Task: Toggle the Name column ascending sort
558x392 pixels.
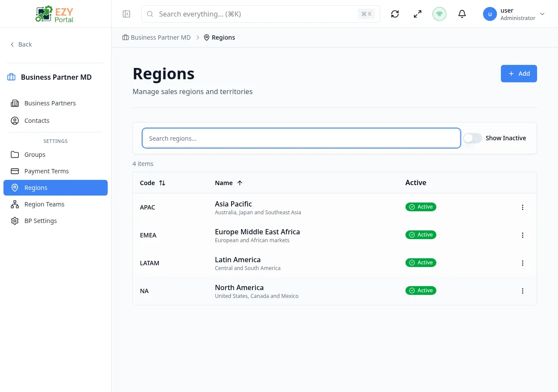Action: [240, 183]
